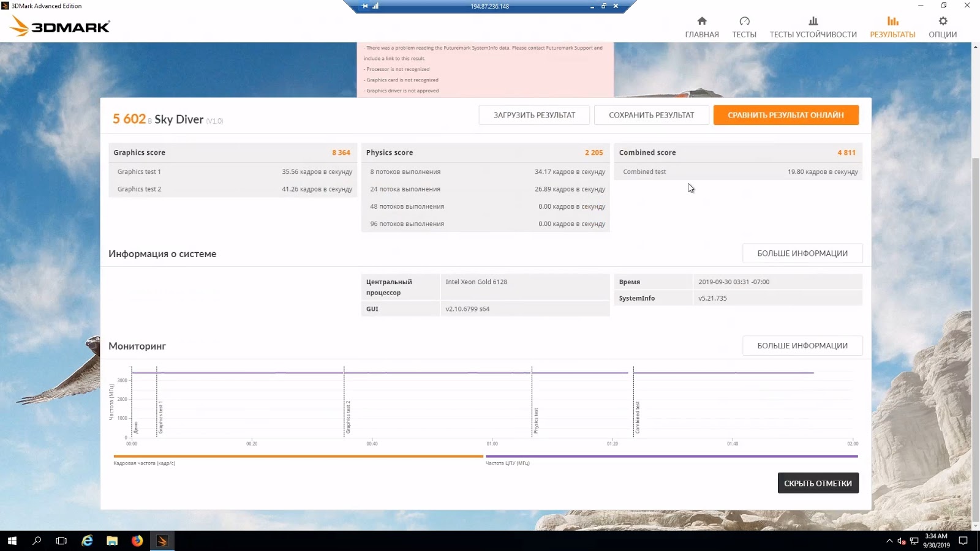This screenshot has height=551, width=980.
Task: Click the 3DMark logo
Action: [x=60, y=26]
